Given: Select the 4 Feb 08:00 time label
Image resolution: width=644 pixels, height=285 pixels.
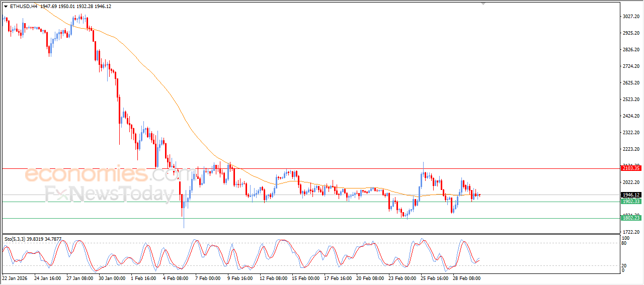Looking at the screenshot, I should tap(175, 277).
